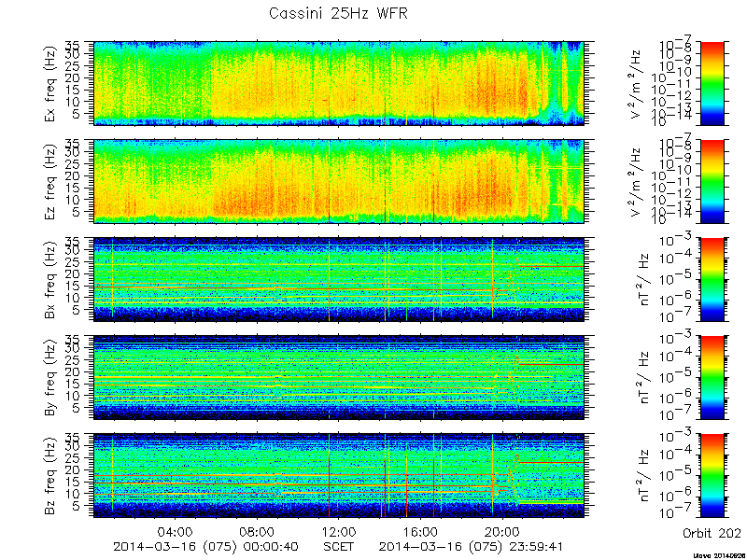Click the Cassini 25Hz WFR title
This screenshot has width=747, height=560.
pyautogui.click(x=338, y=13)
